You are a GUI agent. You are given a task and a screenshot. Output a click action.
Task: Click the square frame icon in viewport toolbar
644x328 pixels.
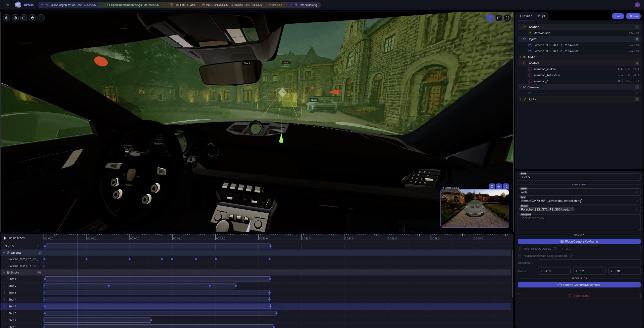(x=24, y=18)
